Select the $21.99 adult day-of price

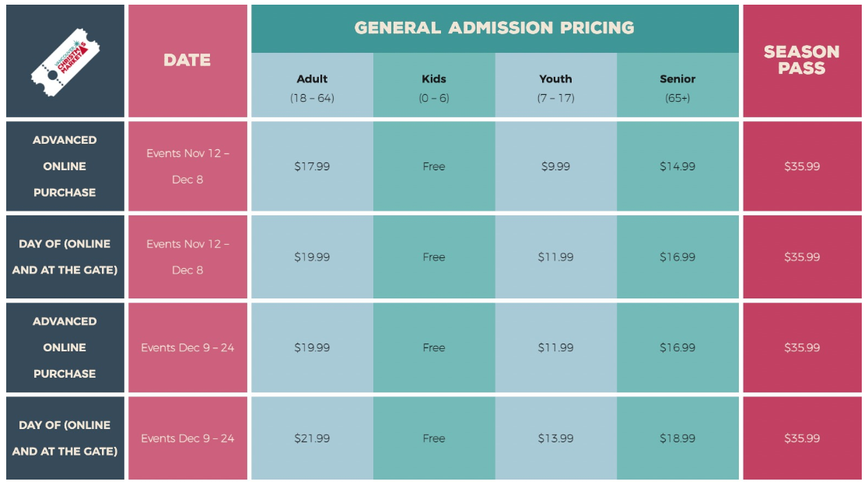pos(312,438)
